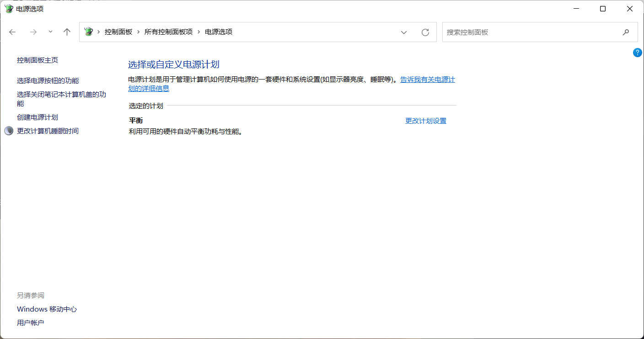
Task: Open the 告诉我有关电源计划的详细信息 link
Action: point(427,79)
